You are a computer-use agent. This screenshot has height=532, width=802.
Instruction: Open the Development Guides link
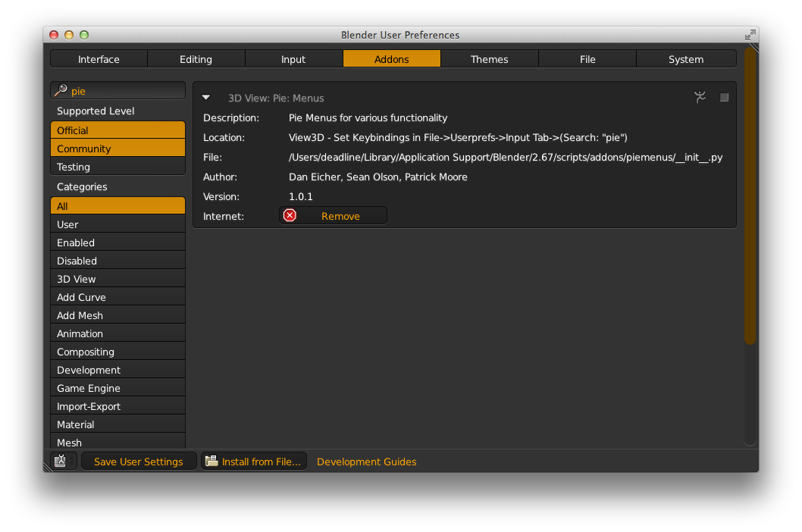point(366,462)
